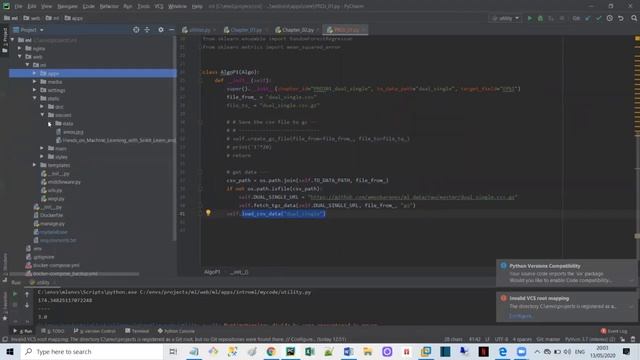Open the Python Console tool window tab
This screenshot has height=360, width=640.
[176, 331]
